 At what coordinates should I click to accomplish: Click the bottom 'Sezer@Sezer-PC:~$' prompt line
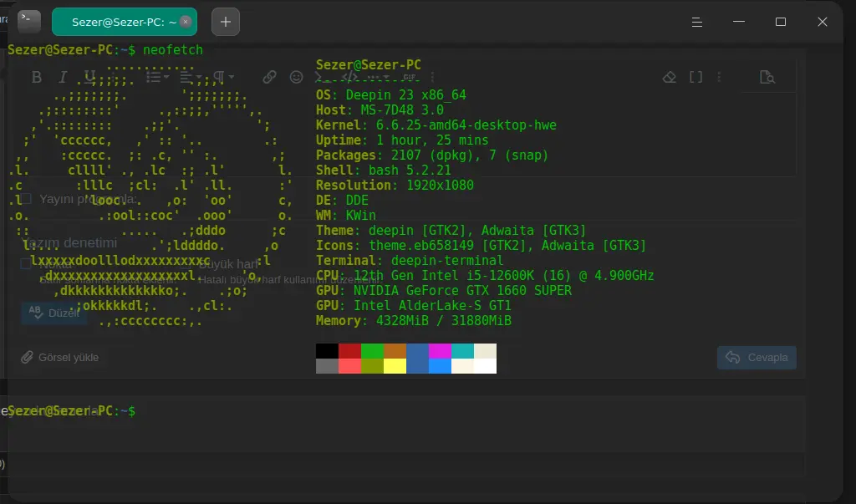click(71, 411)
